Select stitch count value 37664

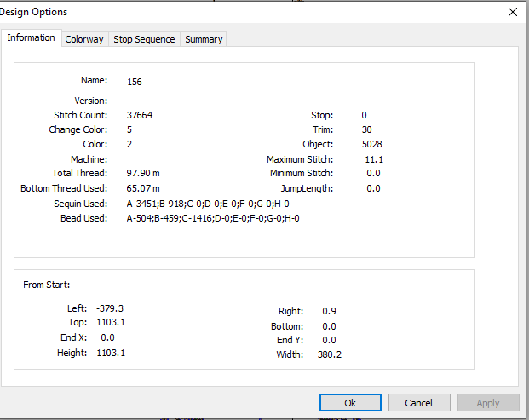(x=140, y=115)
